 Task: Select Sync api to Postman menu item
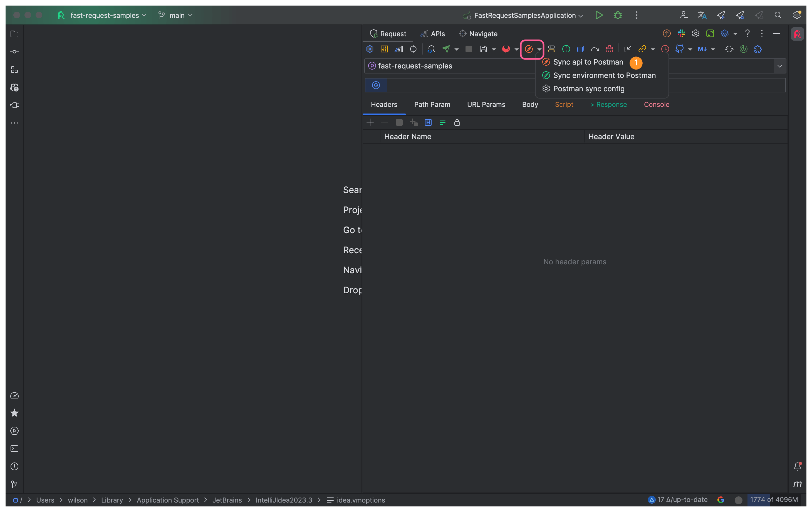point(588,62)
